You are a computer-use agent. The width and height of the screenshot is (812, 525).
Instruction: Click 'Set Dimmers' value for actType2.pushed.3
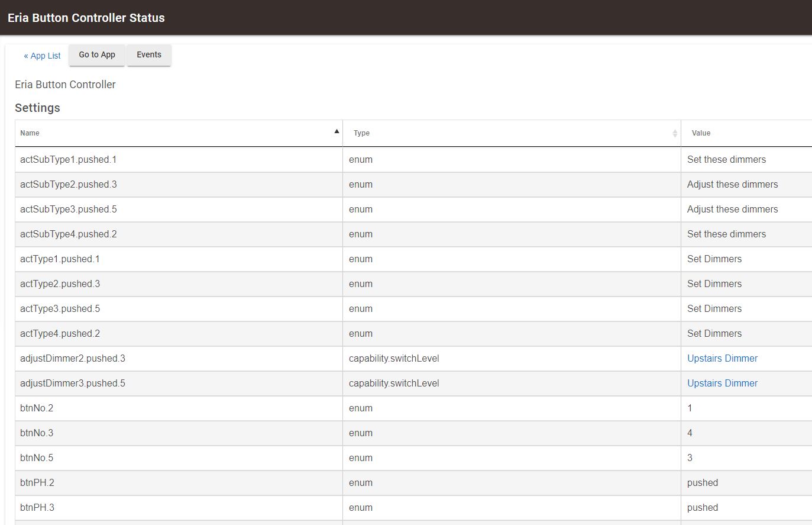pos(714,284)
